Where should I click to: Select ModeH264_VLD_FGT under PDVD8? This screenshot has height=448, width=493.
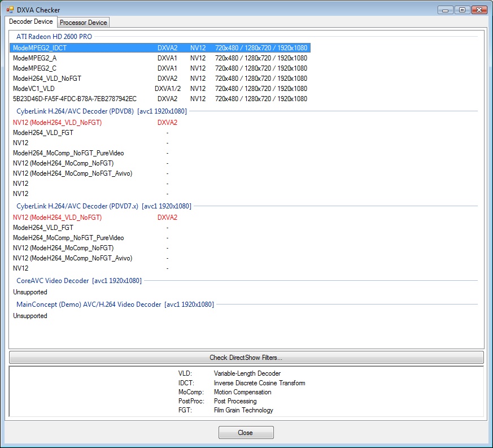coord(43,133)
